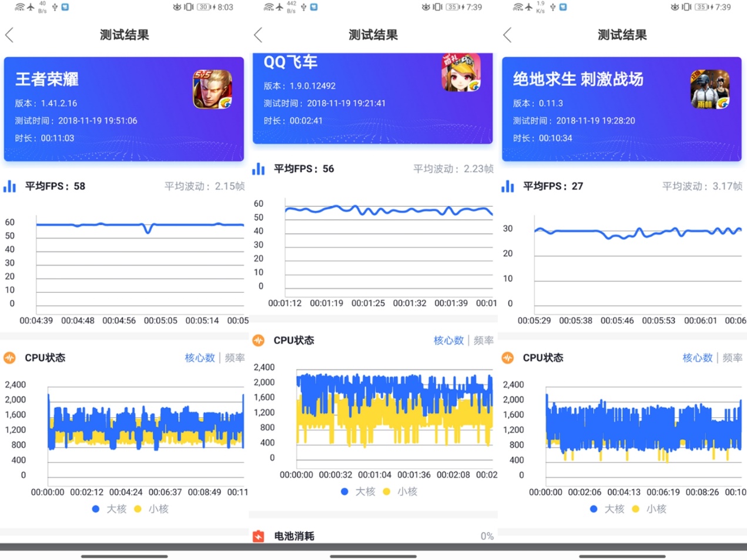Screen dimensions: 747x560
Task: Tap the red pulse icon beside CPU状态 on 王者荣耀 screen
Action: (9, 357)
